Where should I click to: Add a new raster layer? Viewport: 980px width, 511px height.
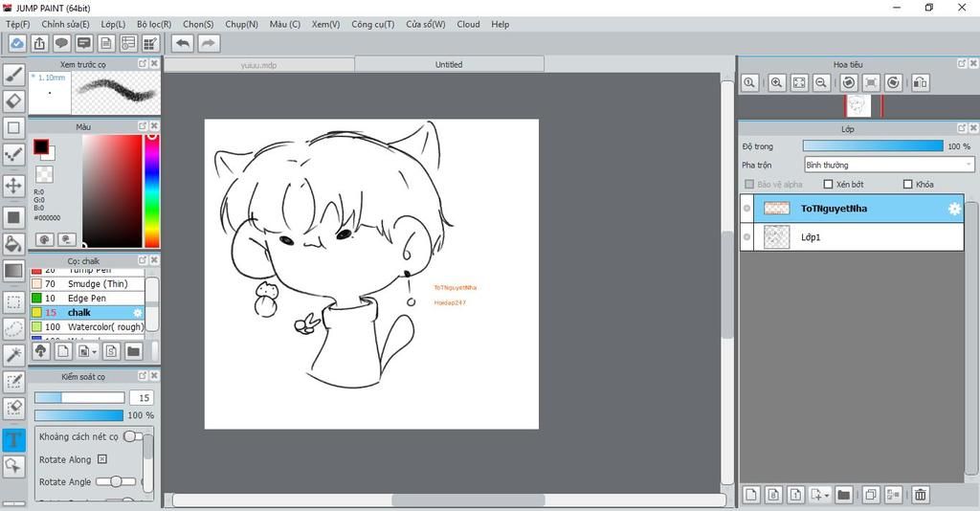tap(751, 495)
